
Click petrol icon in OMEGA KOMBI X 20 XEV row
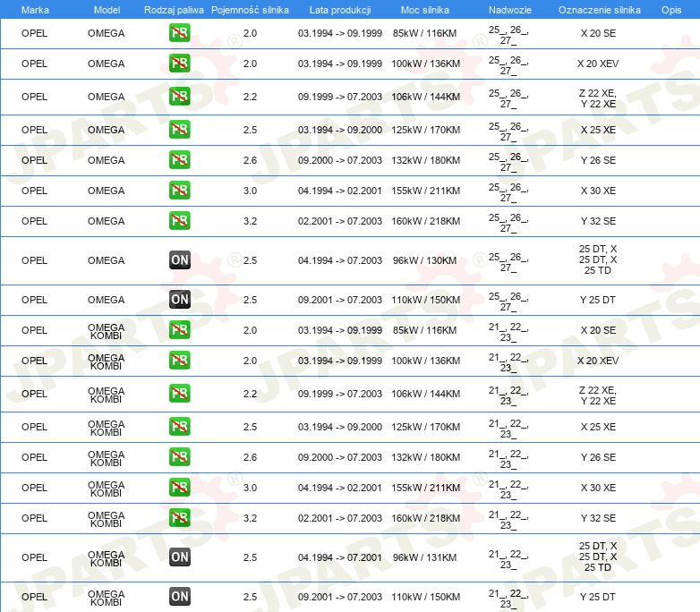179,361
